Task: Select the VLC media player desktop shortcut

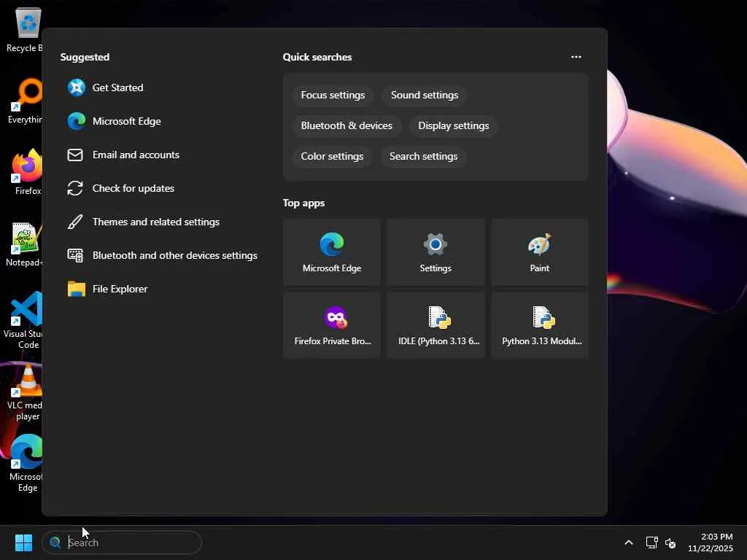Action: [26, 392]
